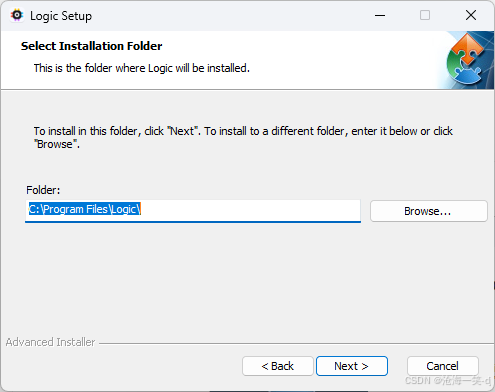The width and height of the screenshot is (495, 392).
Task: Click the disabled maximize button
Action: point(425,15)
